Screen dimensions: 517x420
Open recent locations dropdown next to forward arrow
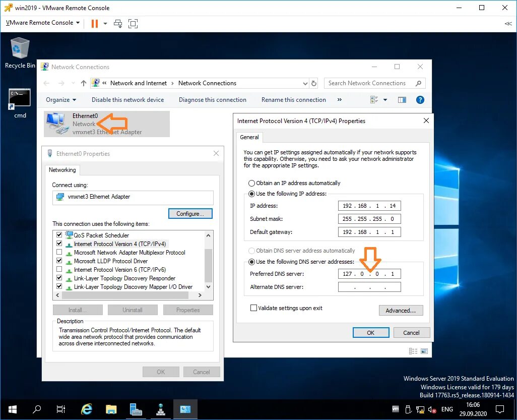point(73,84)
